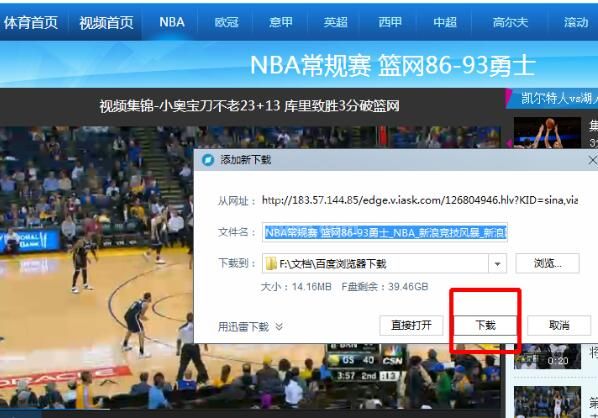Click the browser icon in dialog title
This screenshot has width=598, height=418.
point(208,159)
